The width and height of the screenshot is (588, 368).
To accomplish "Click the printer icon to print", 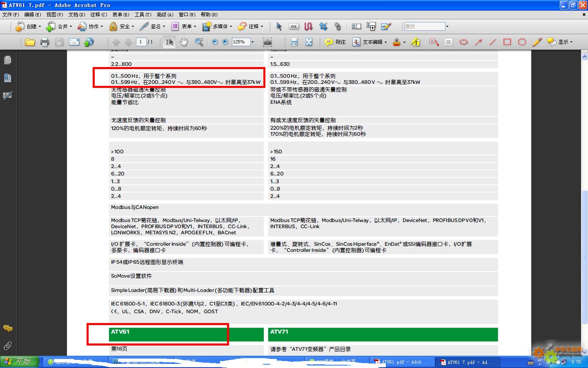I will (x=45, y=42).
